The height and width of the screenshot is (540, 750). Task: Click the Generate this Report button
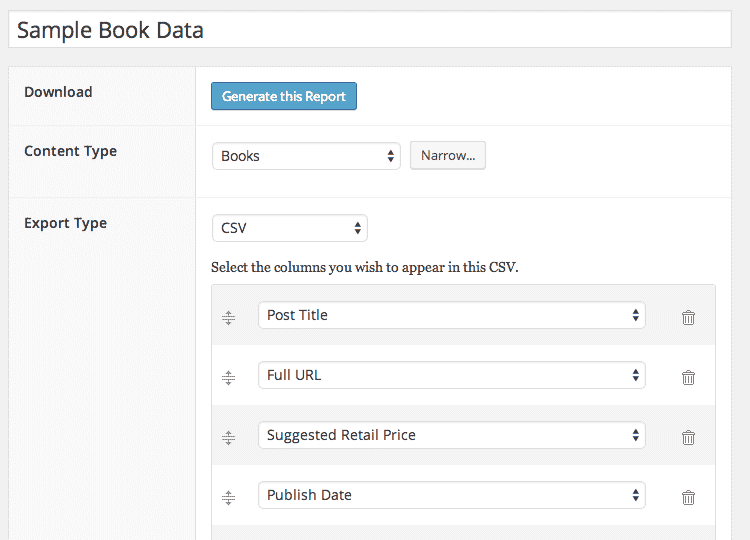pos(284,96)
